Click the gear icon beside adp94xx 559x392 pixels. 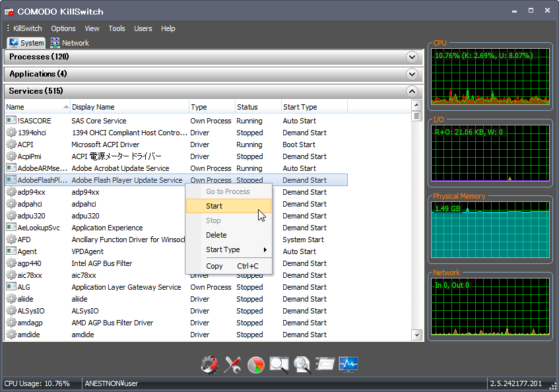click(11, 192)
